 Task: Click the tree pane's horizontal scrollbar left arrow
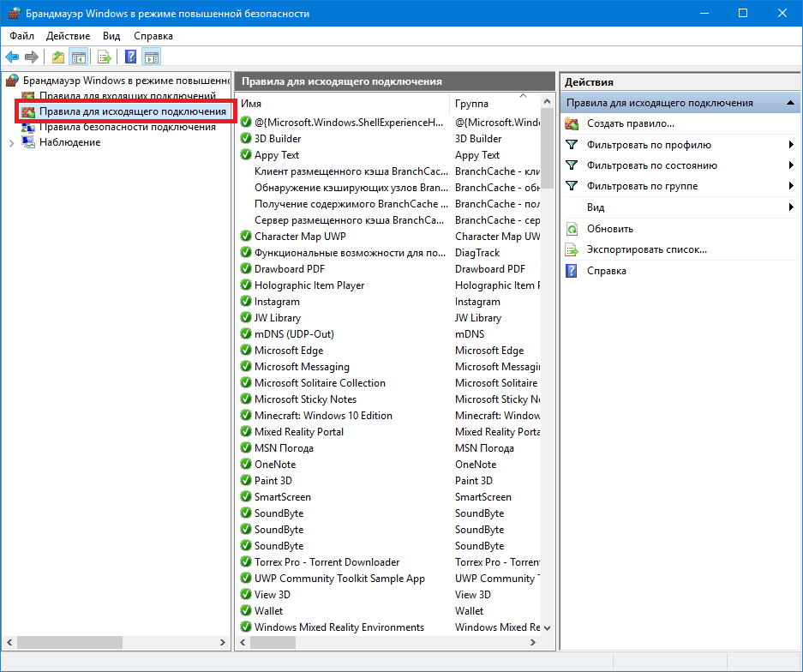(x=9, y=642)
